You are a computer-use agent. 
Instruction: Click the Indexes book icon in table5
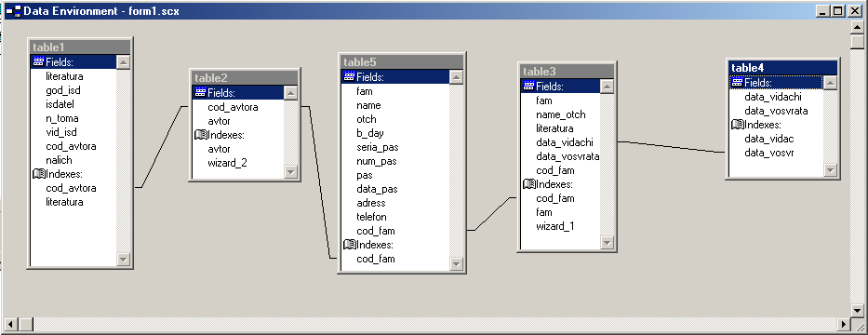(x=349, y=244)
